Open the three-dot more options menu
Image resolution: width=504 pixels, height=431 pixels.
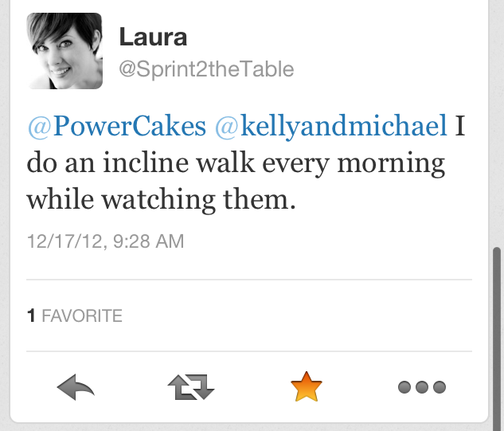click(421, 388)
